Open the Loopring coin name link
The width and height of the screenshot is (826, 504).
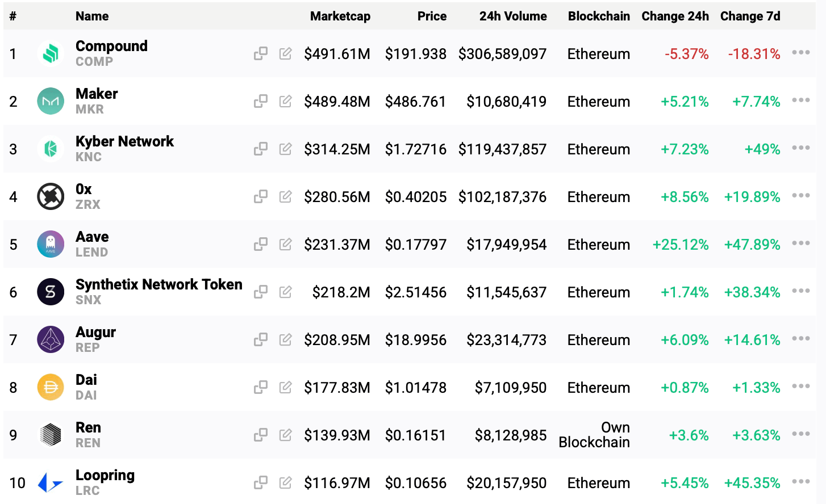[x=105, y=475]
